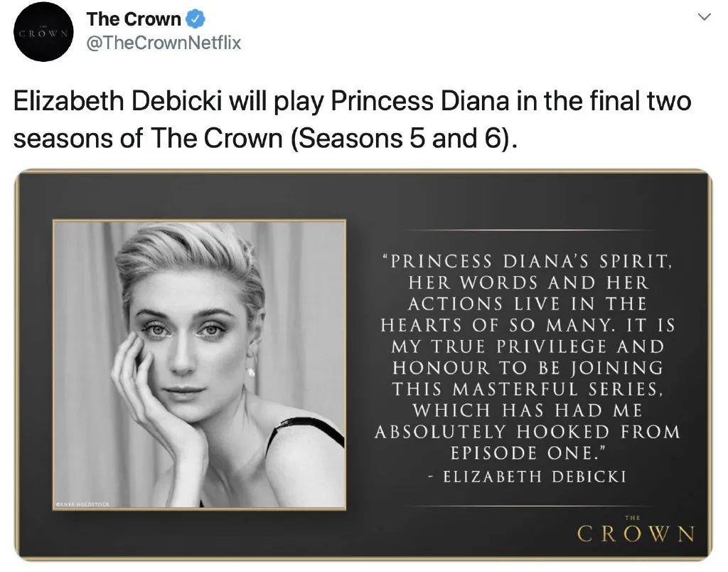
Task: Click the gold line above the quote
Action: 527,230
